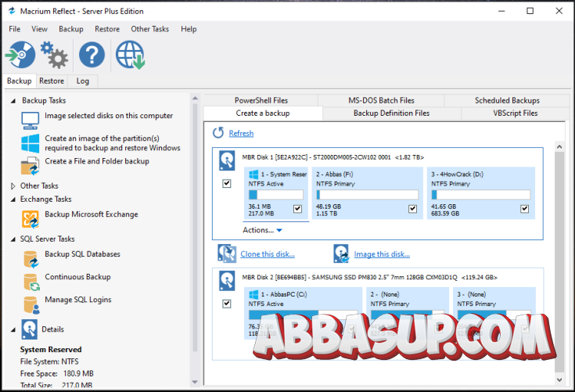575x392 pixels.
Task: Open the File menu
Action: point(15,29)
